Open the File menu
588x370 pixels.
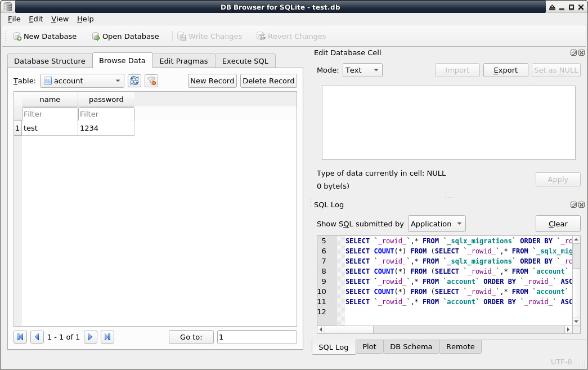pos(14,19)
